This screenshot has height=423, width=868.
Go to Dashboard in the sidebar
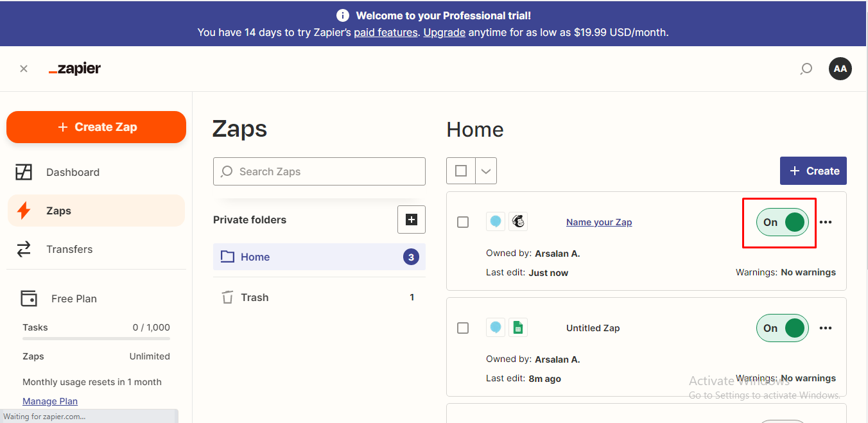pos(96,172)
